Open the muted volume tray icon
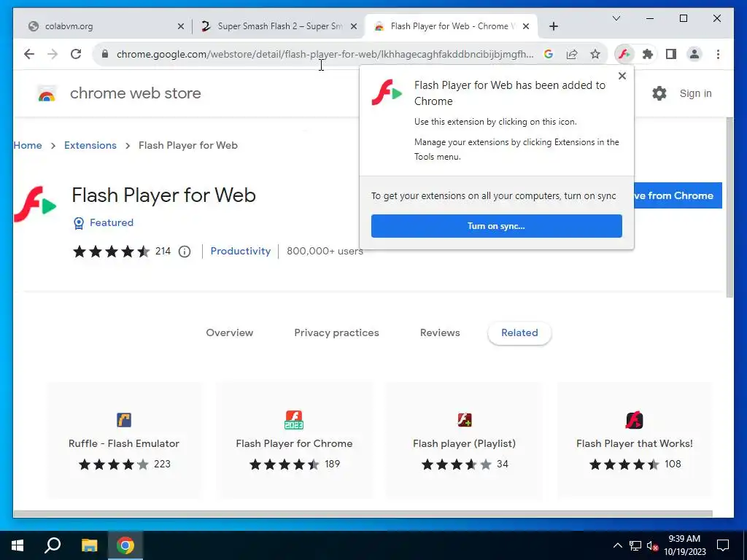 coord(652,545)
